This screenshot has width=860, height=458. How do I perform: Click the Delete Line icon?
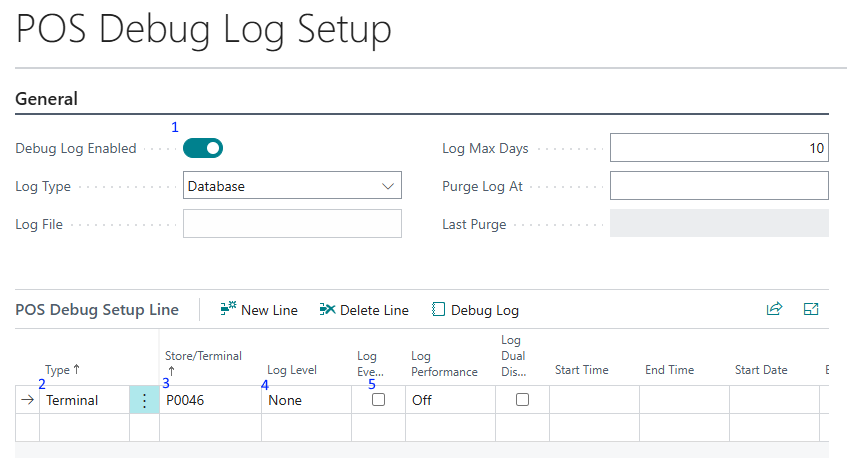tap(327, 310)
